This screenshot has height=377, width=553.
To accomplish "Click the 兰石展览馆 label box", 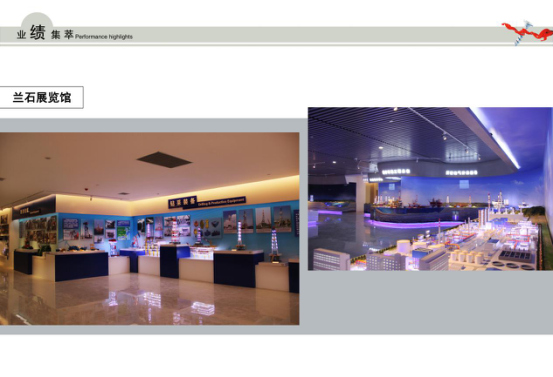I will (x=41, y=97).
